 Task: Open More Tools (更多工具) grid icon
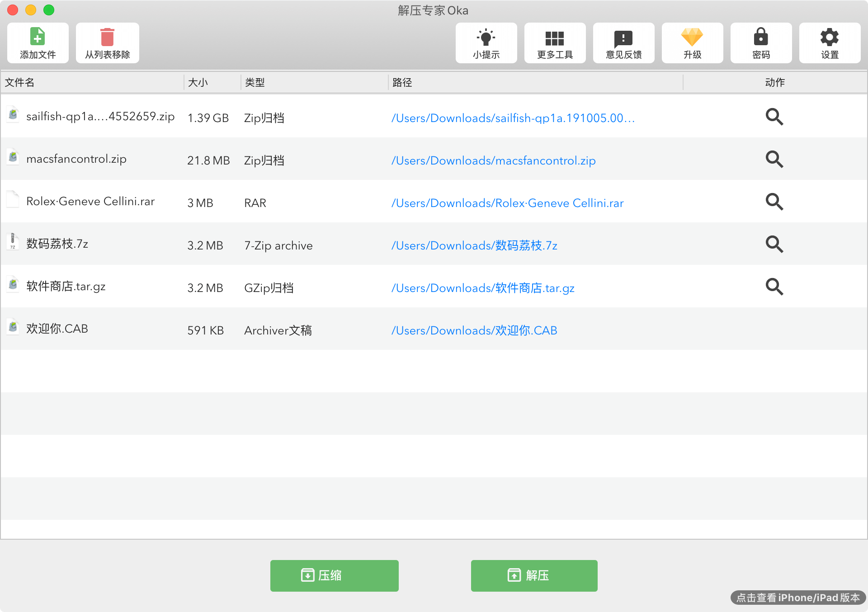[x=555, y=38]
